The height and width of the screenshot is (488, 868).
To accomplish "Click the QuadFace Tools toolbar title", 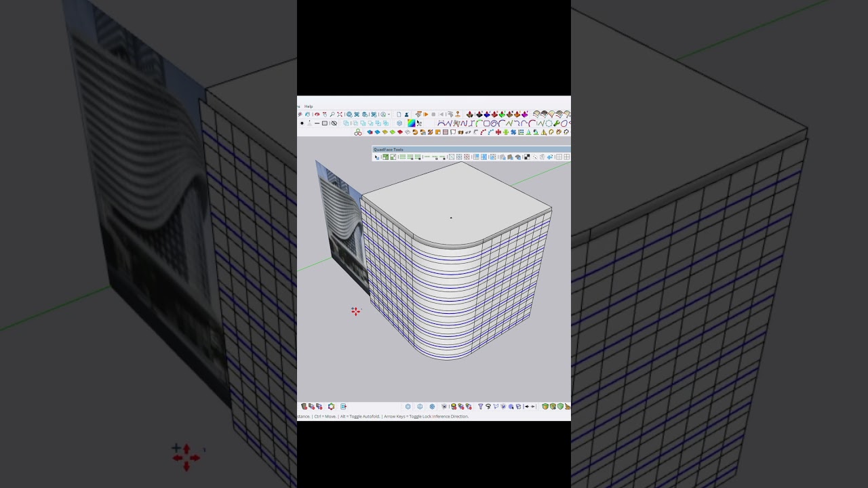I will pos(389,150).
